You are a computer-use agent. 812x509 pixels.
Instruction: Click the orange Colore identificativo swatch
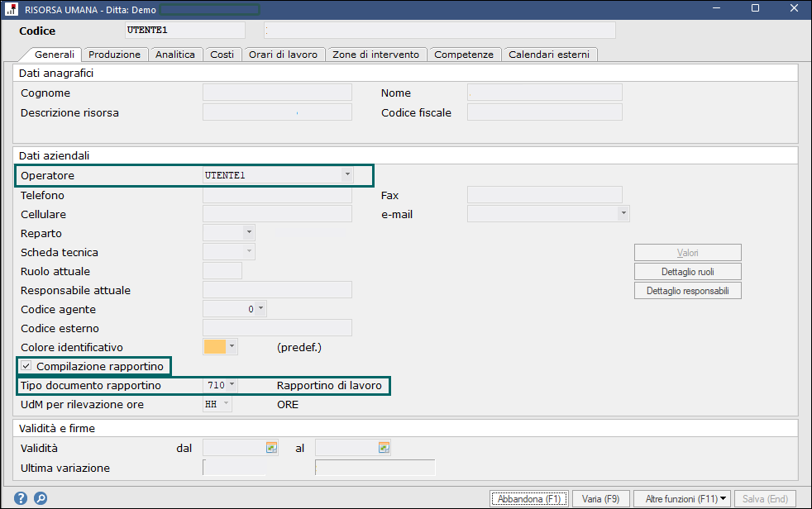click(x=215, y=347)
